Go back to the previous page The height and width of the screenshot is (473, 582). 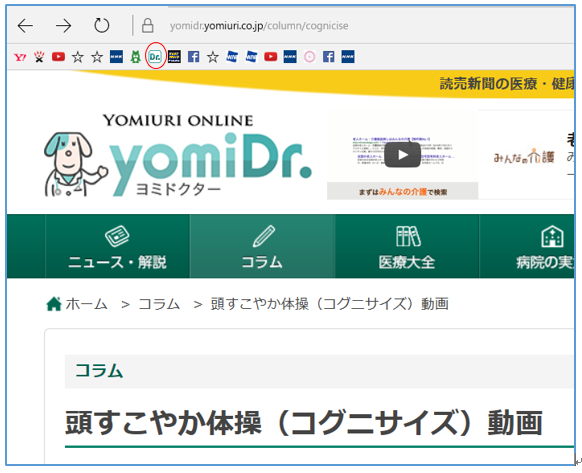click(x=25, y=26)
